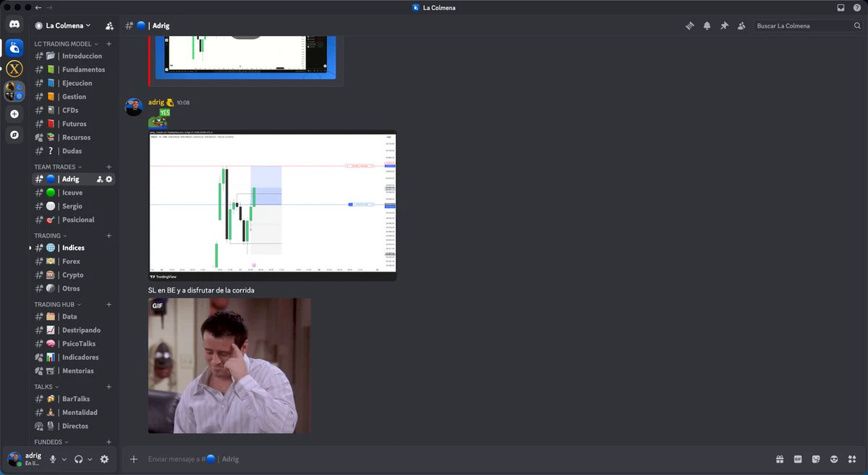Open the inbox icon in title bar
The height and width of the screenshot is (475, 868).
click(x=841, y=7)
